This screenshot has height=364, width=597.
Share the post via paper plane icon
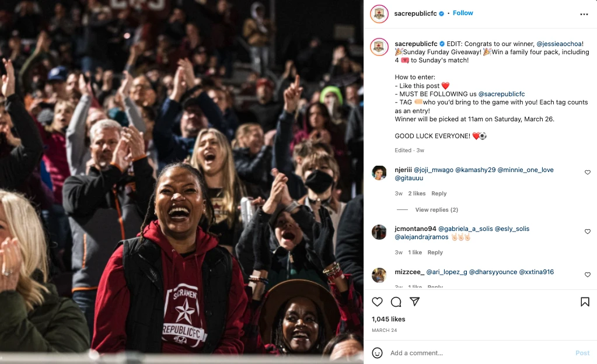(x=414, y=302)
